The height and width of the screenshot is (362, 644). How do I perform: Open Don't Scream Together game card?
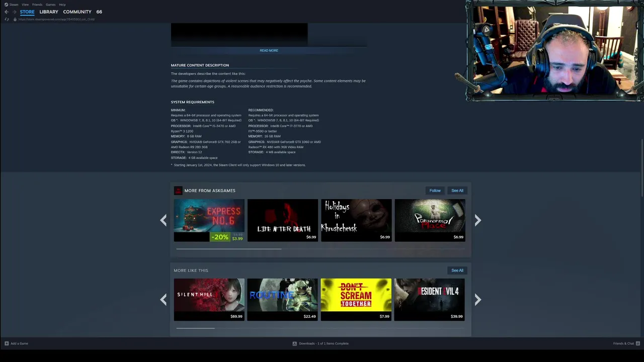coord(356,300)
